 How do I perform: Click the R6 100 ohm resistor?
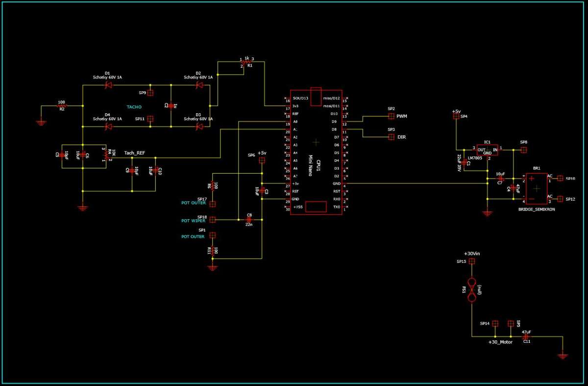pos(212,185)
